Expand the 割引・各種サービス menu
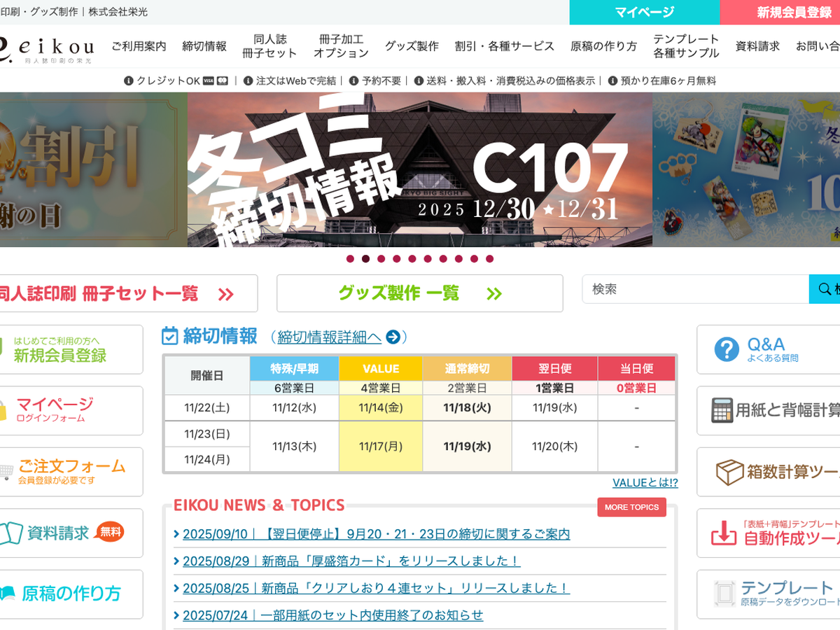 (x=504, y=46)
